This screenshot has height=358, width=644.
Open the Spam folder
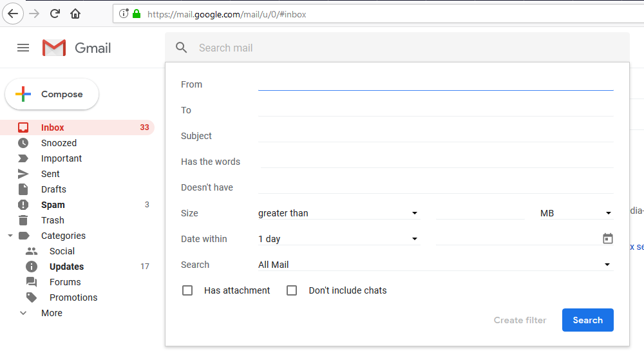53,205
